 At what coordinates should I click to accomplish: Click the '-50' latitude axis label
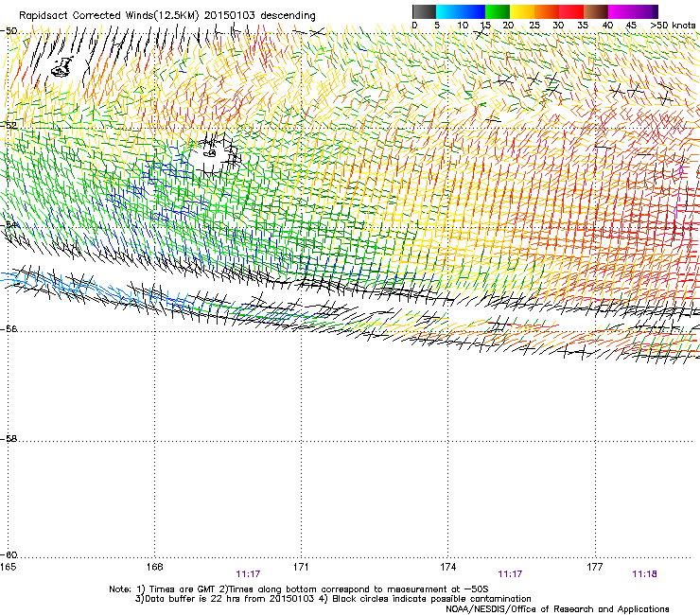[9, 31]
